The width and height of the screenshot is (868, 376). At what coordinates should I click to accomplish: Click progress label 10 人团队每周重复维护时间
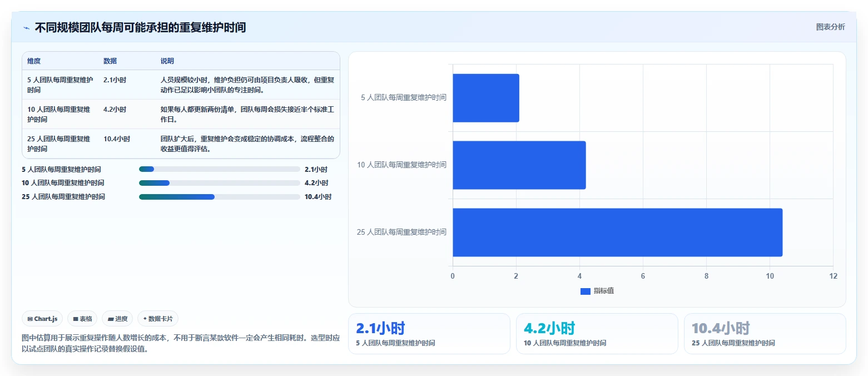[x=63, y=183]
